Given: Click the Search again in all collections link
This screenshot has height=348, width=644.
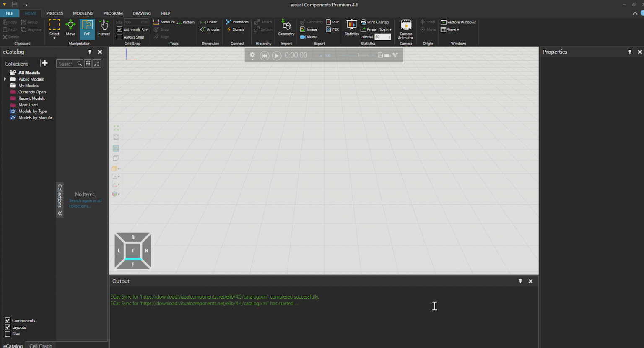Looking at the screenshot, I should (86, 203).
